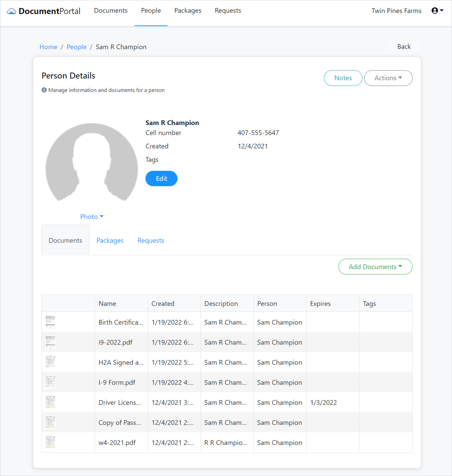
Task: Open the Birth Certificate document preview icon
Action: (50, 322)
